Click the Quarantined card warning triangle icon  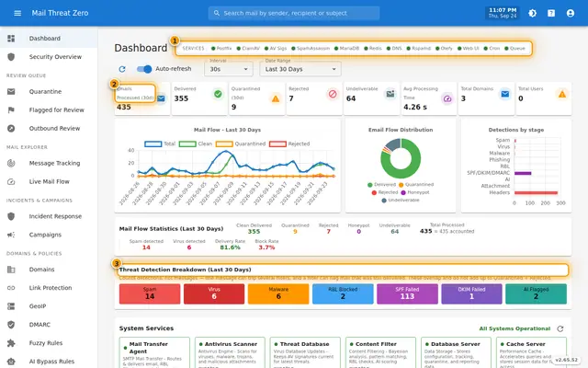pos(276,98)
